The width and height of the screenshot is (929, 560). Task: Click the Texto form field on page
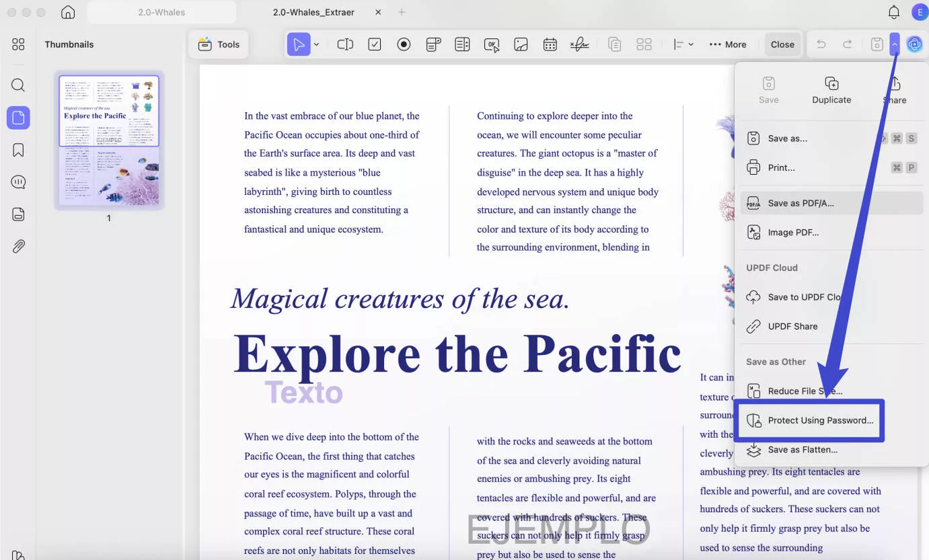[x=303, y=393]
